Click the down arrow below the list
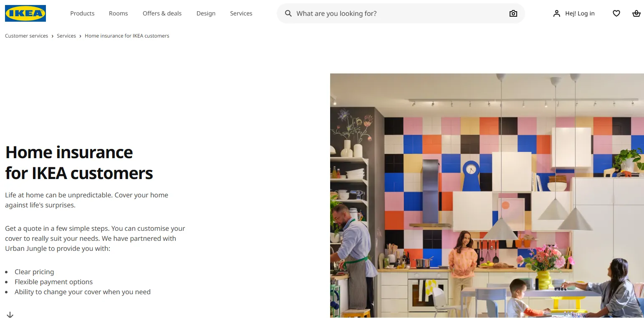 pos(10,314)
